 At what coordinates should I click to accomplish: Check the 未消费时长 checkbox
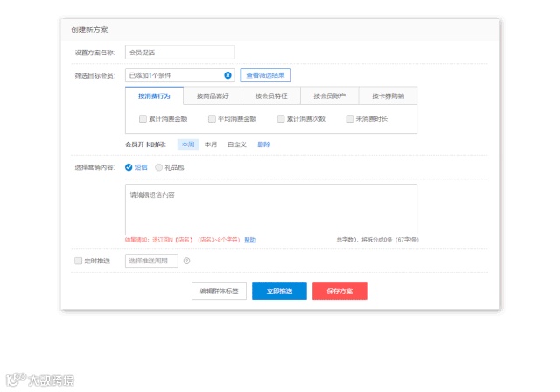(350, 118)
